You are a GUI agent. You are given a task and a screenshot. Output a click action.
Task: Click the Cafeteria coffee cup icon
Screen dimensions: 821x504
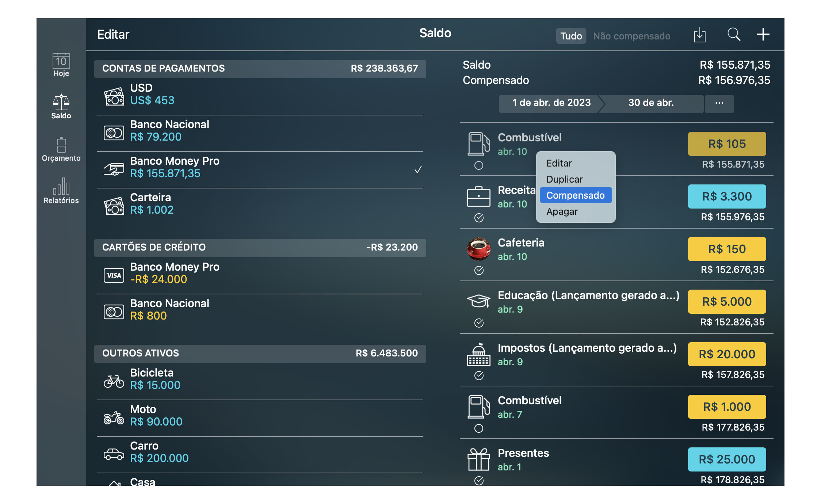tap(479, 249)
